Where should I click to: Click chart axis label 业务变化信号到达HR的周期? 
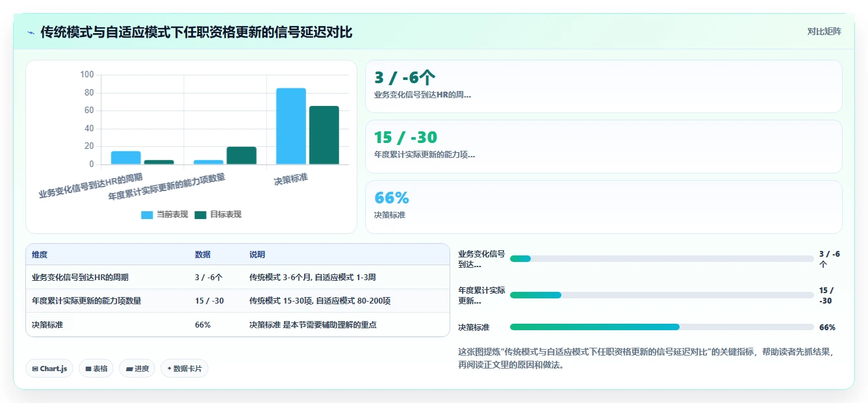(91, 185)
